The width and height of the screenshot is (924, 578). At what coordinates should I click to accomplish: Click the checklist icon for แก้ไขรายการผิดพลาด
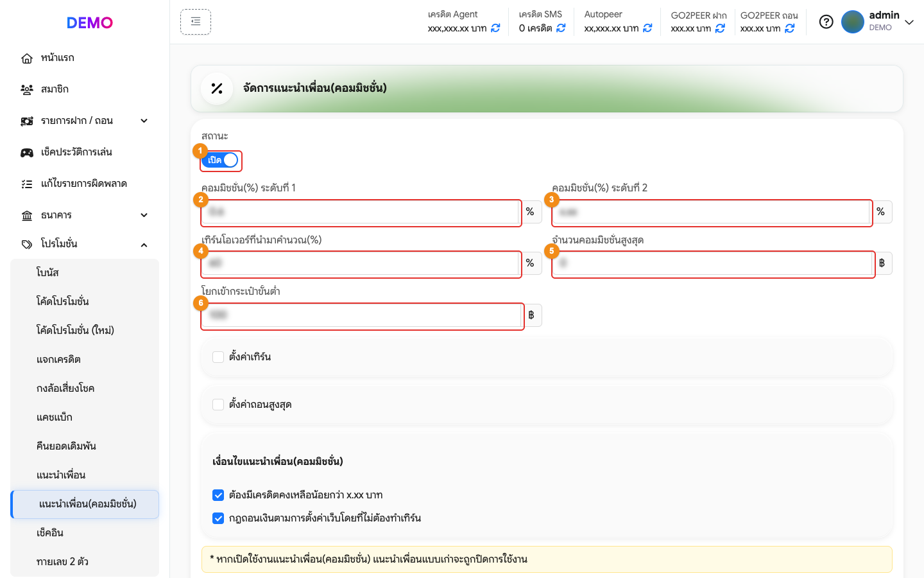tap(27, 184)
